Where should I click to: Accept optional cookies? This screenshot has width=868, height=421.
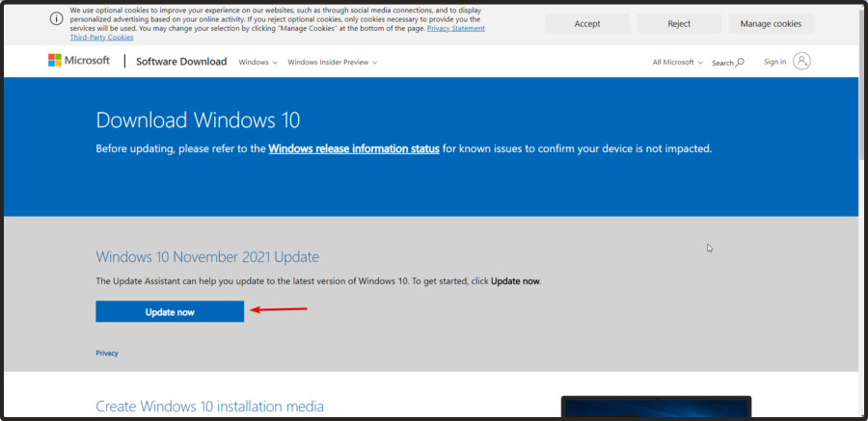(x=587, y=23)
